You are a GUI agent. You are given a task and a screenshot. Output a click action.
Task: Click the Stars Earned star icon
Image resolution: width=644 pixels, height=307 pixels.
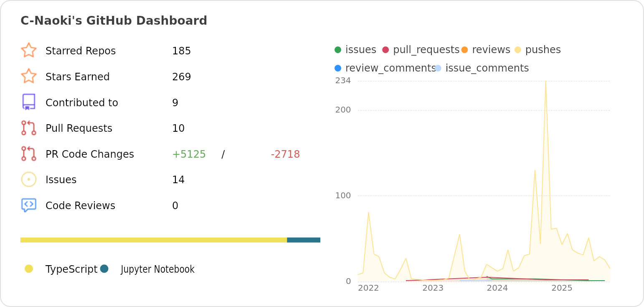(x=29, y=76)
